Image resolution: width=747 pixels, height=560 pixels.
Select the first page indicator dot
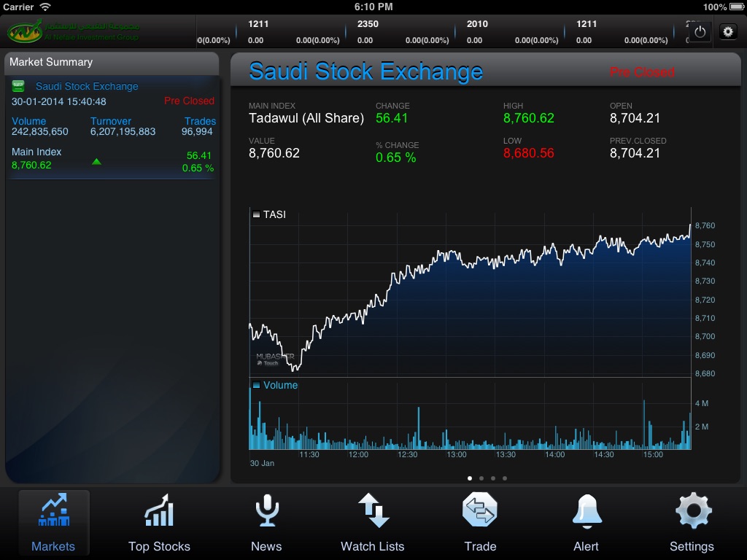point(470,478)
